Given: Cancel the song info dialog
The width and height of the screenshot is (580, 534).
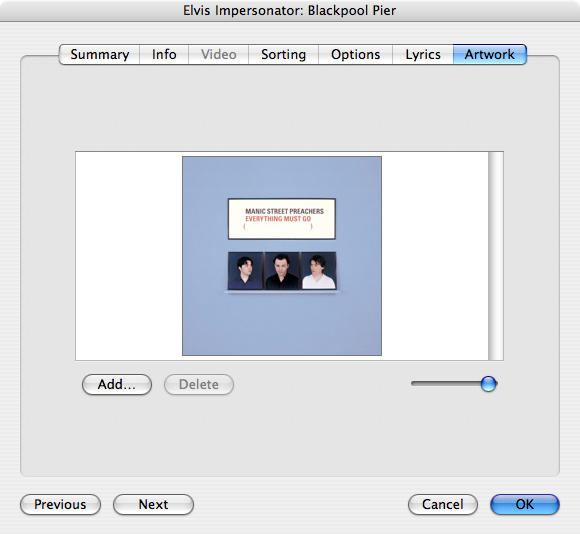Looking at the screenshot, I should (443, 504).
